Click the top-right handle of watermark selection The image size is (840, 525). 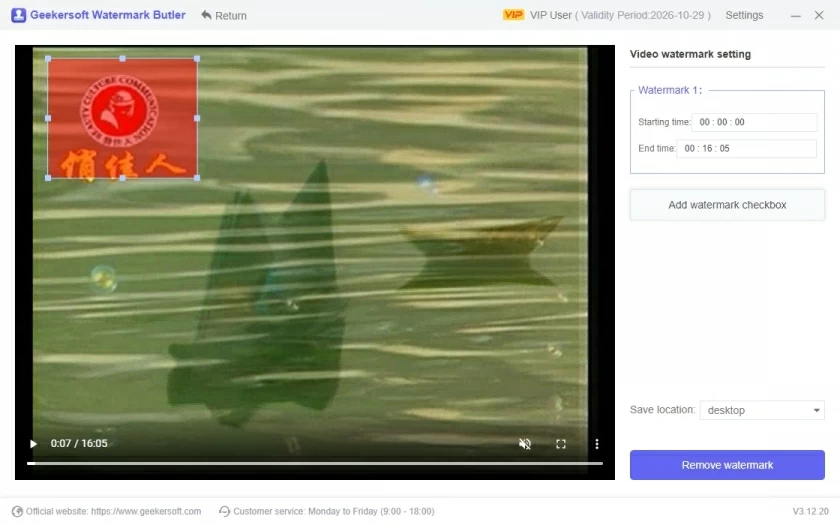[x=197, y=58]
